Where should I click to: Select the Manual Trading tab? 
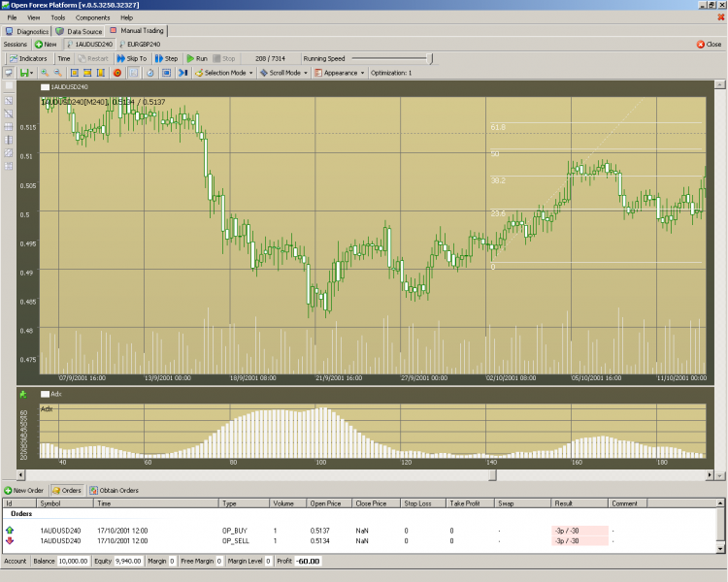[137, 31]
